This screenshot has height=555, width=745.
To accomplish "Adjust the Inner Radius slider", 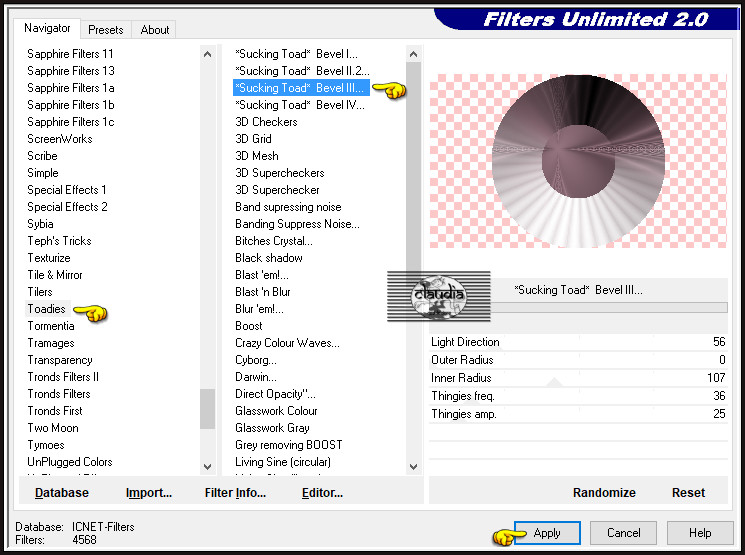I will 578,378.
